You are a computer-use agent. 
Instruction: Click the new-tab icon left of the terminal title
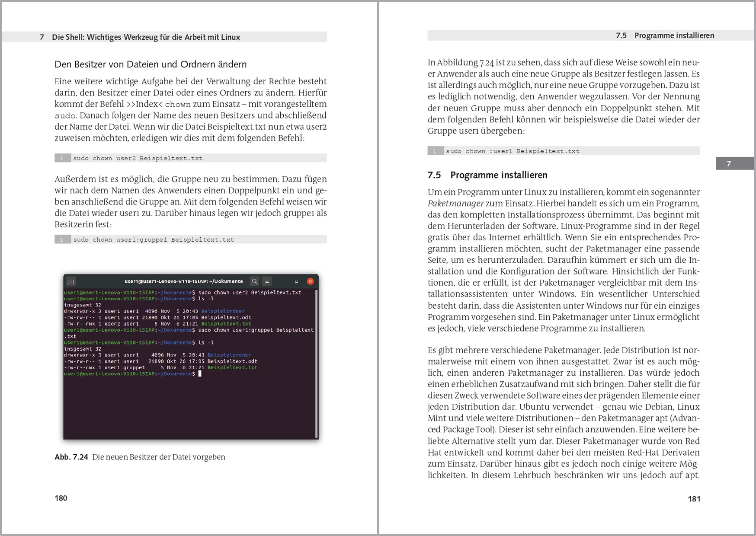click(x=72, y=281)
